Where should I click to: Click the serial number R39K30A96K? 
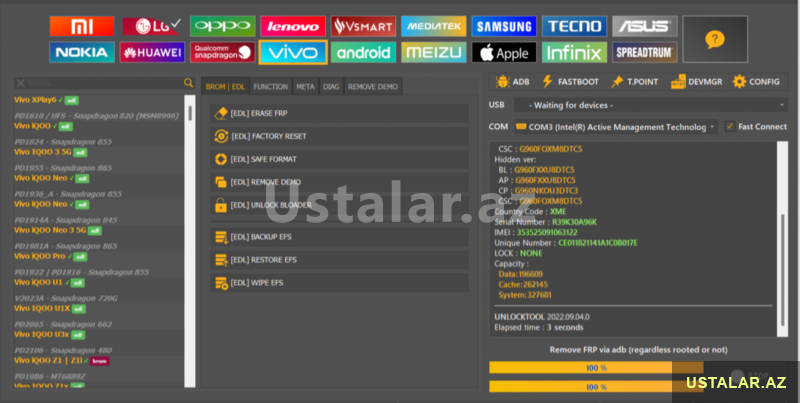click(x=574, y=222)
